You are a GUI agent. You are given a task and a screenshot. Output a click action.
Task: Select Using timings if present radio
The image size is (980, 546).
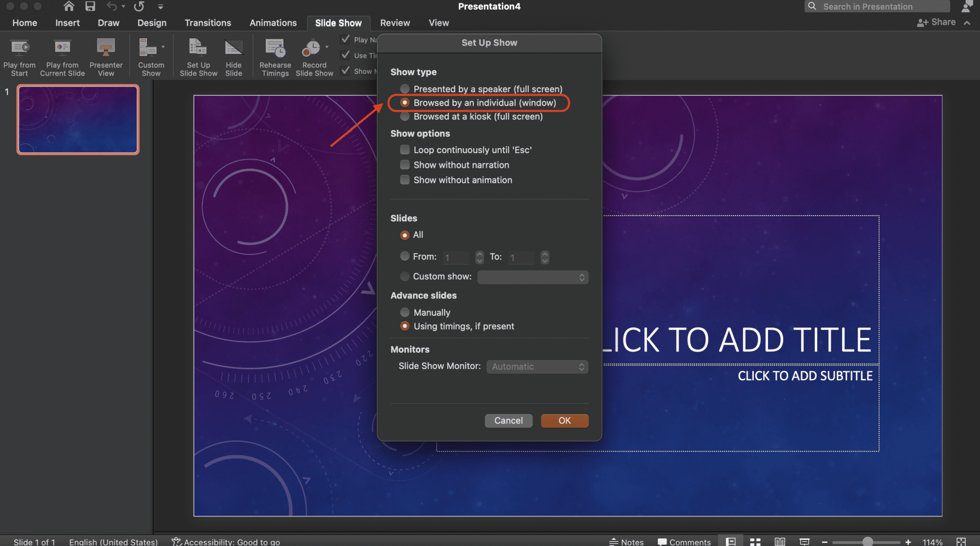coord(404,326)
